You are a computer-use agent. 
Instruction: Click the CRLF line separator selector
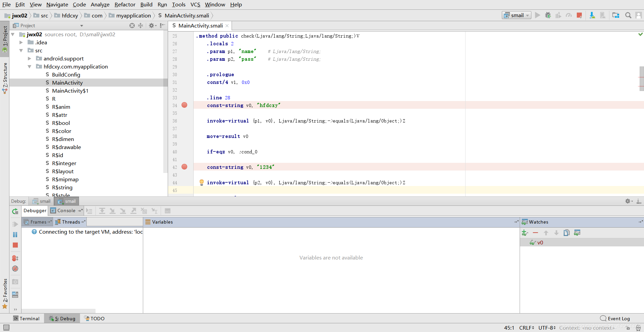pyautogui.click(x=526, y=328)
